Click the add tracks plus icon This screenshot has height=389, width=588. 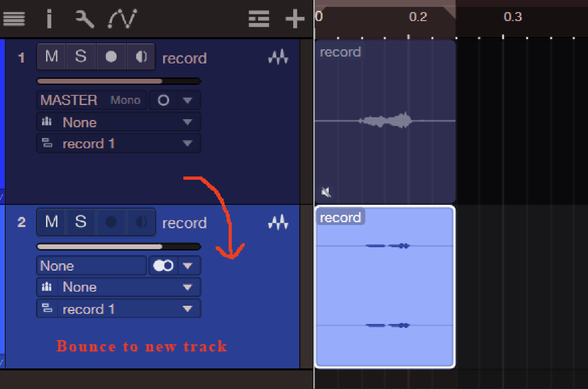point(295,19)
